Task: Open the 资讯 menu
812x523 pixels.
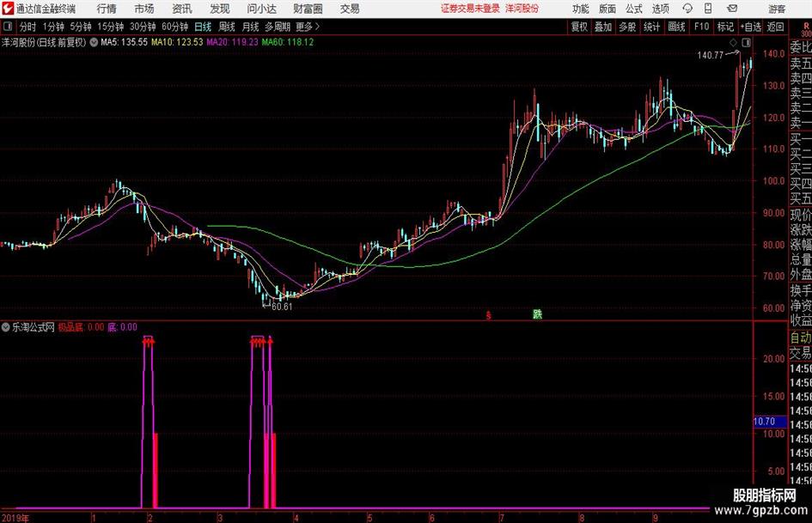Action: point(182,9)
